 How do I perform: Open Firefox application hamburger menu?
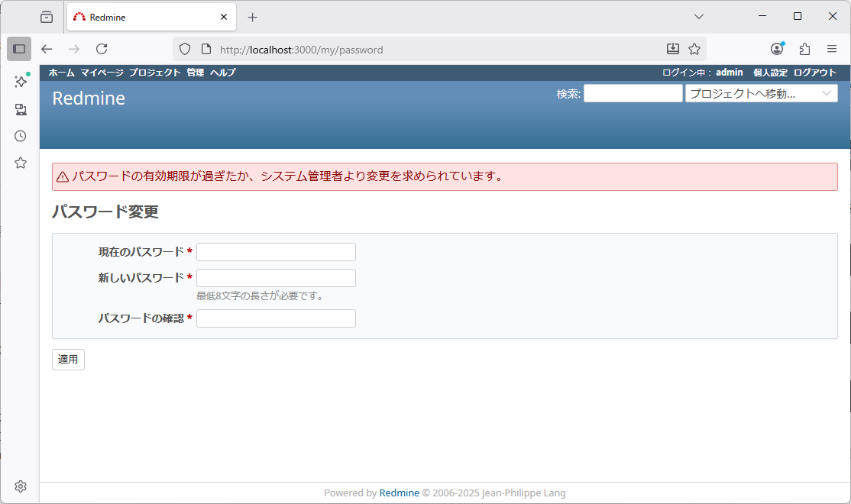click(x=831, y=49)
